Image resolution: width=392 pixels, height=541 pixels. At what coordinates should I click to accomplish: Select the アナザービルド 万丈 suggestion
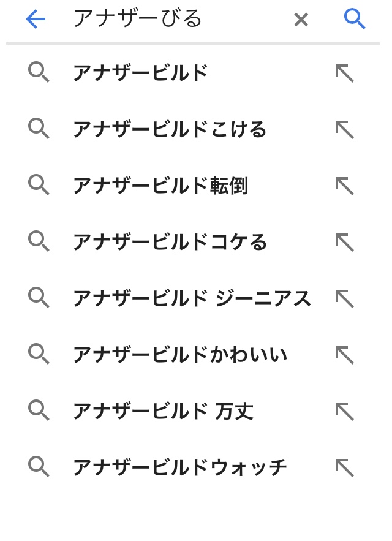coord(163,411)
